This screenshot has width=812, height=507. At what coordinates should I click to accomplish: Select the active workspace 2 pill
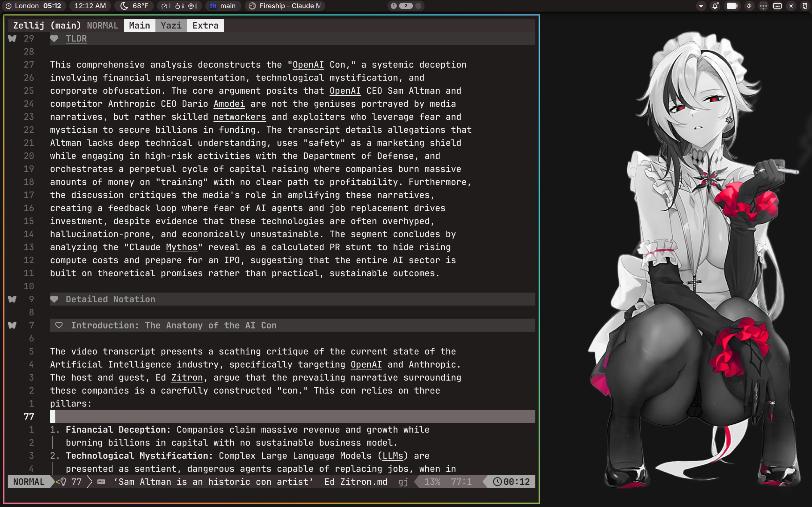click(406, 6)
